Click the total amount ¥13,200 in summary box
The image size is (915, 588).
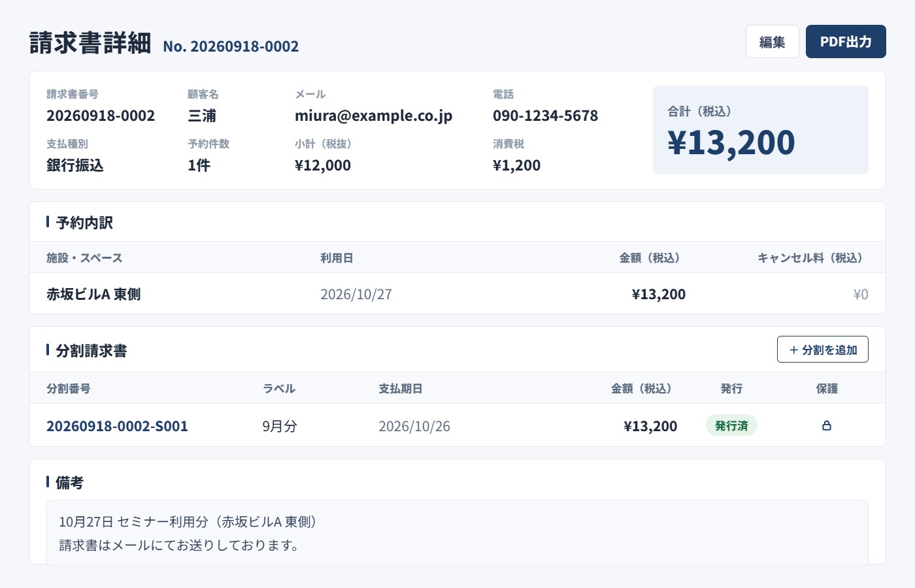pos(731,142)
